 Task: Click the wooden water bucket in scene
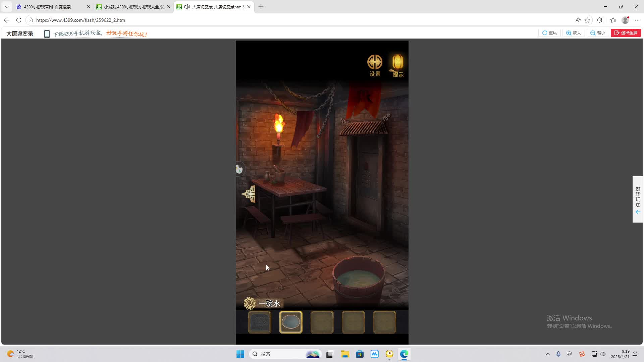359,281
